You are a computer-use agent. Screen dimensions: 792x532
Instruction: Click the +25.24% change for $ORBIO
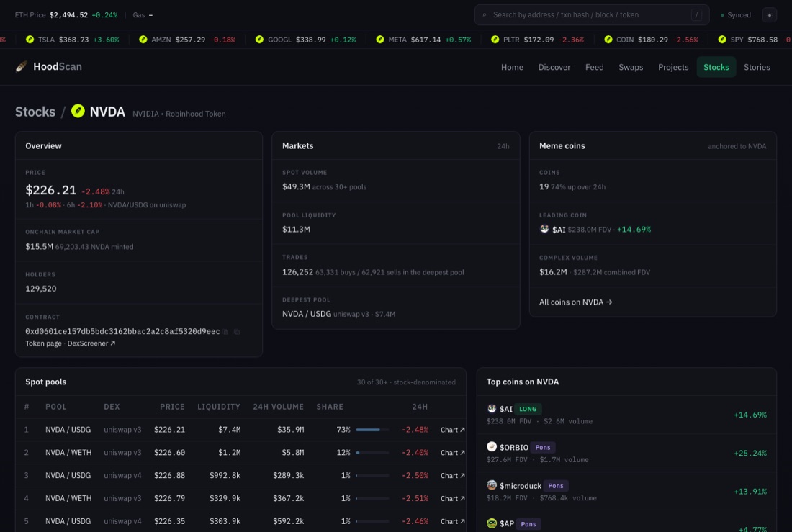click(x=750, y=454)
